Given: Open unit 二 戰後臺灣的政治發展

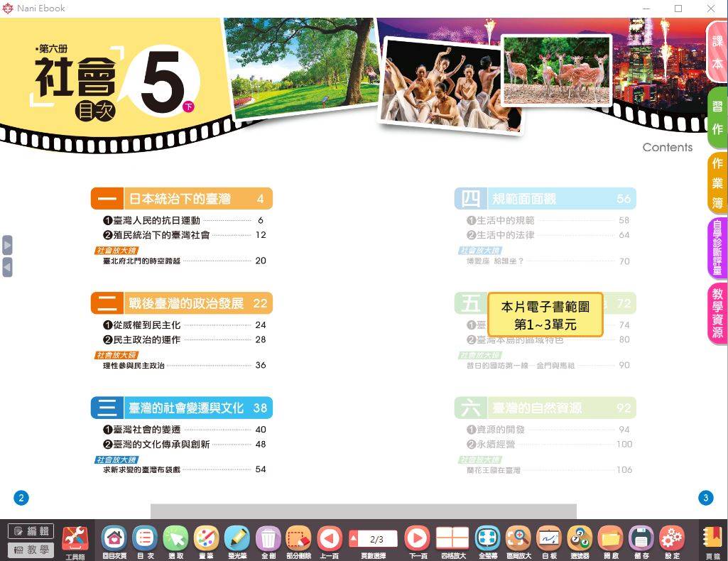Looking at the screenshot, I should point(182,303).
